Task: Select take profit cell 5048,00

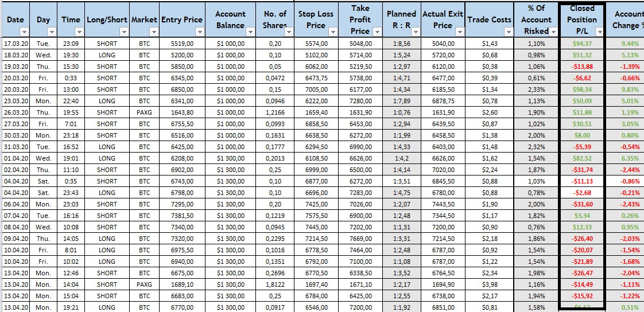Action: pyautogui.click(x=360, y=44)
